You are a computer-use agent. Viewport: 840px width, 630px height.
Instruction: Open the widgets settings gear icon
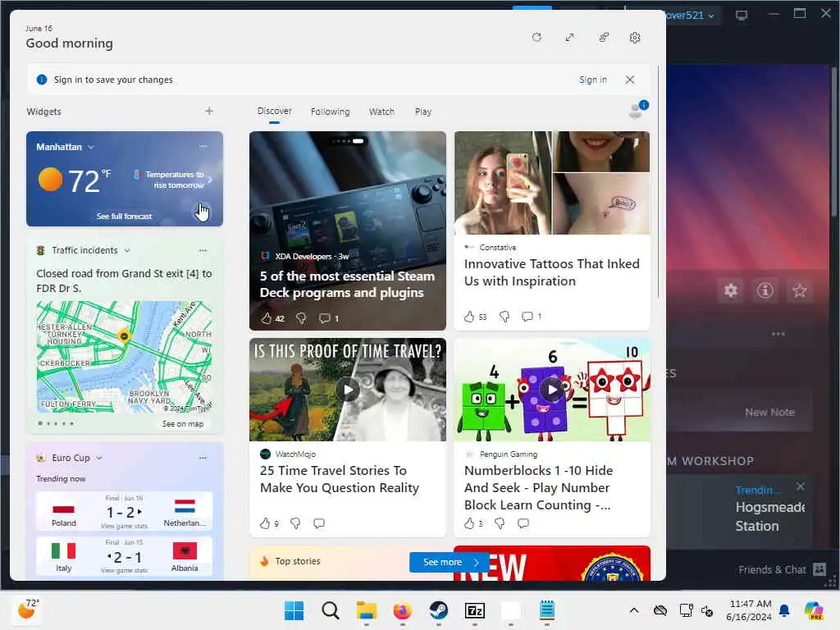point(635,38)
